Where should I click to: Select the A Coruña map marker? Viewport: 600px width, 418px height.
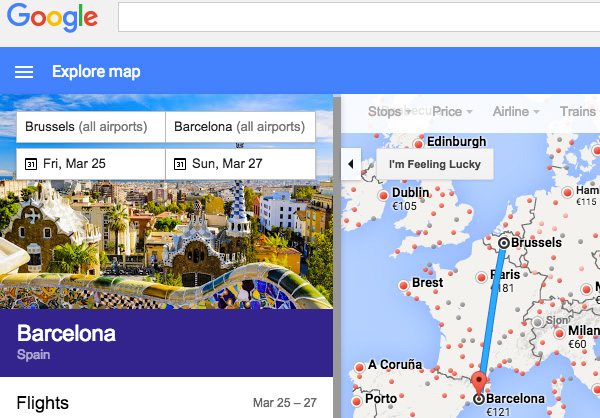tap(359, 367)
